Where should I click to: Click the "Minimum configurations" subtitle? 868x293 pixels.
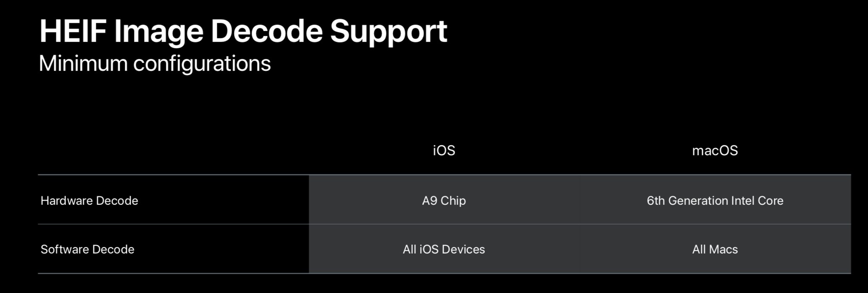pos(155,64)
